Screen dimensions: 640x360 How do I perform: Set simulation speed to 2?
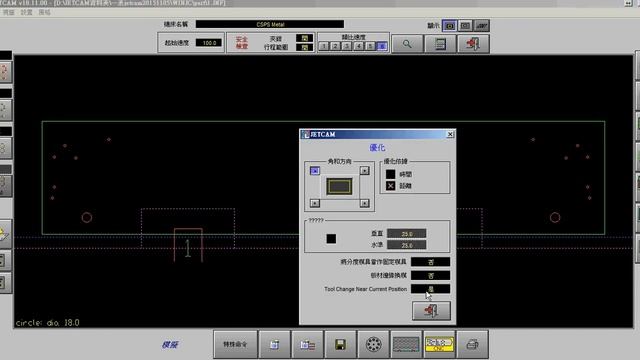[x=335, y=46]
